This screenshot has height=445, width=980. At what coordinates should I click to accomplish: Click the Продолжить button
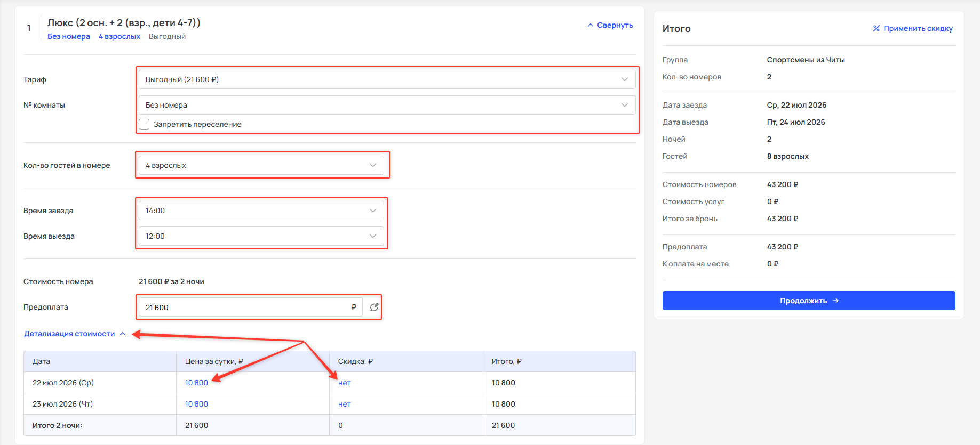point(809,301)
